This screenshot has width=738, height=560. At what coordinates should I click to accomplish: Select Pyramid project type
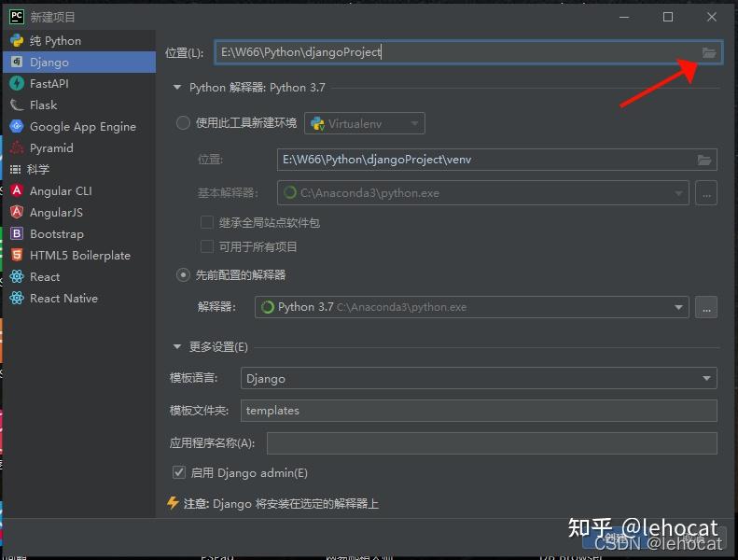pos(79,148)
